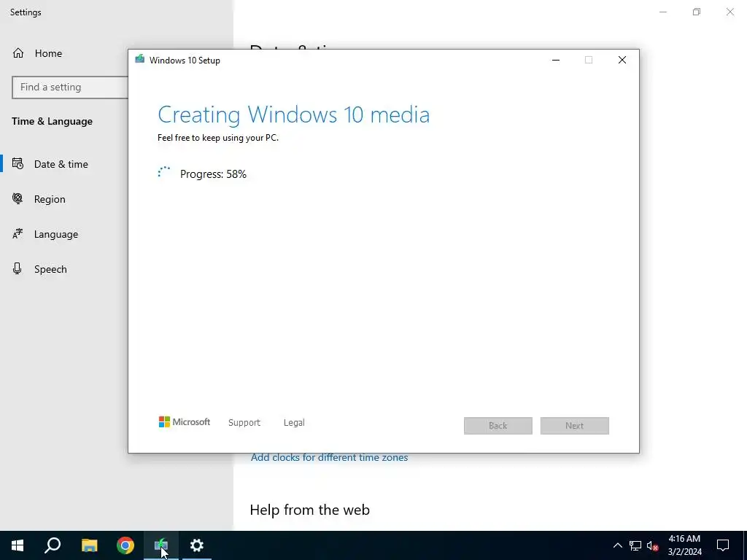Screen dimensions: 747x560
Task: Minimize the Windows 10 Setup window
Action: click(555, 60)
